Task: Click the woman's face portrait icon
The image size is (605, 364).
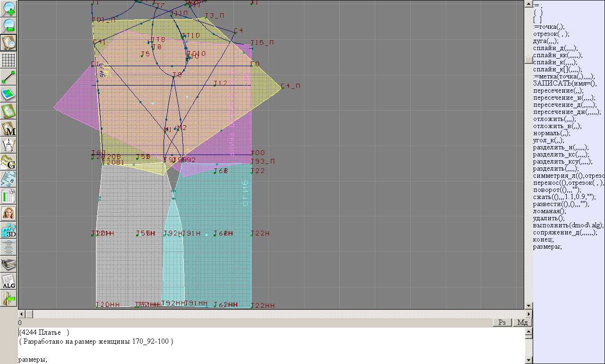Action: 9,213
